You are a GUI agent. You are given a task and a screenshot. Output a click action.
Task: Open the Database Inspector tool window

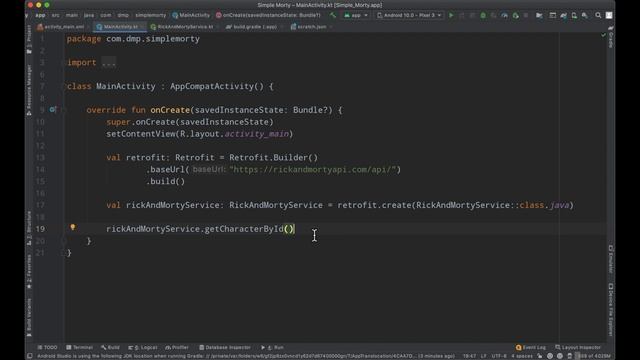224,347
